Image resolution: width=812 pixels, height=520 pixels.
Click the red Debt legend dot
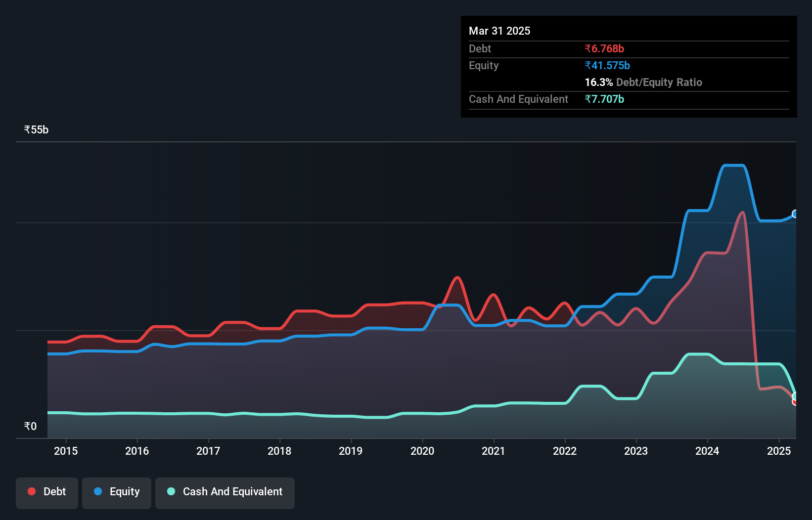(x=32, y=491)
